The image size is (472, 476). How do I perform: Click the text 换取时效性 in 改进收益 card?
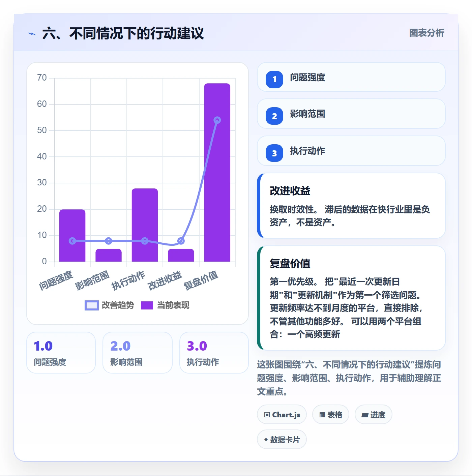292,209
